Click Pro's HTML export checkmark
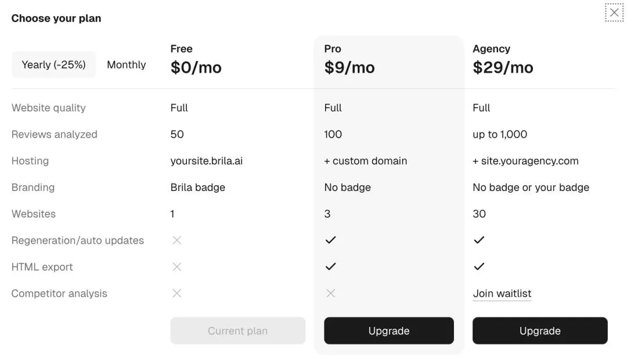 330,266
